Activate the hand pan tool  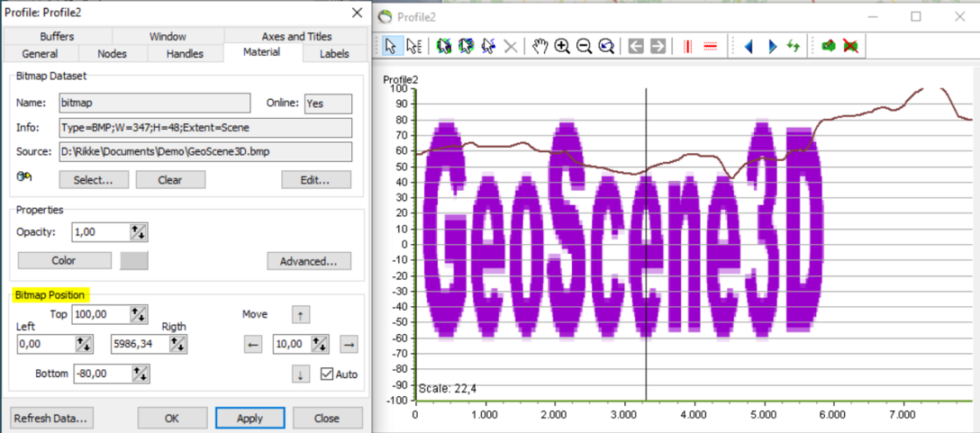[x=539, y=46]
